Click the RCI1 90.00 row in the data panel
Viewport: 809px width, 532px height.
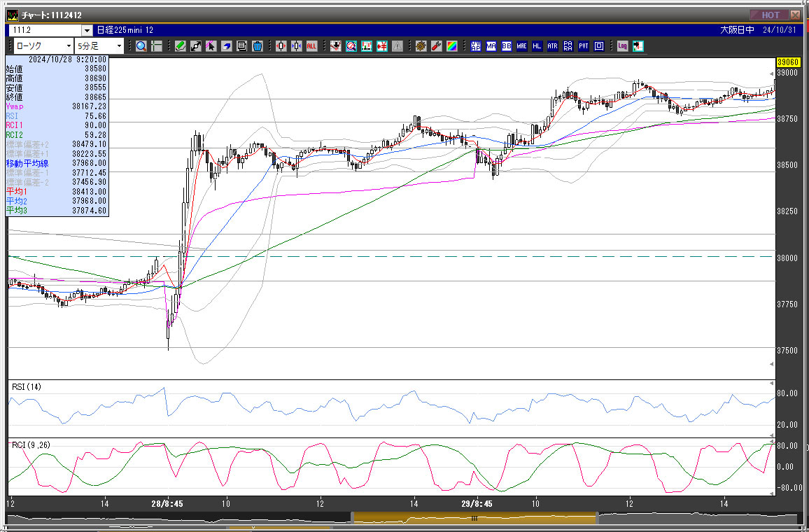[56, 125]
